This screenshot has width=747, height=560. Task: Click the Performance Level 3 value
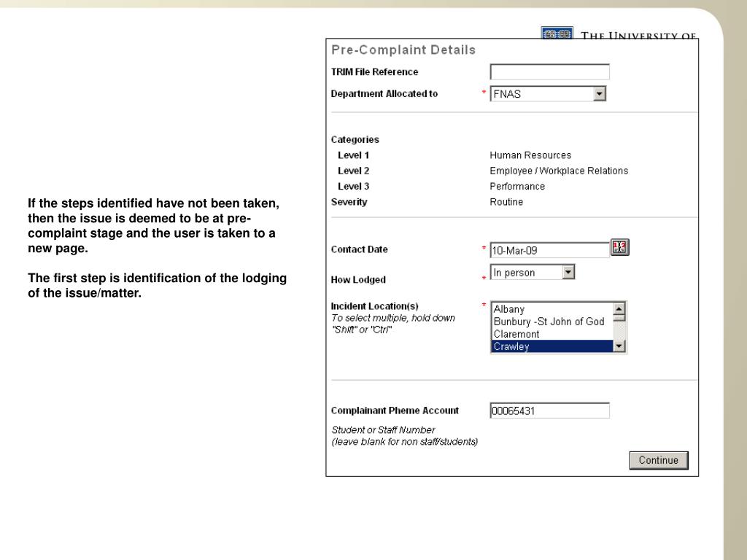coord(517,187)
